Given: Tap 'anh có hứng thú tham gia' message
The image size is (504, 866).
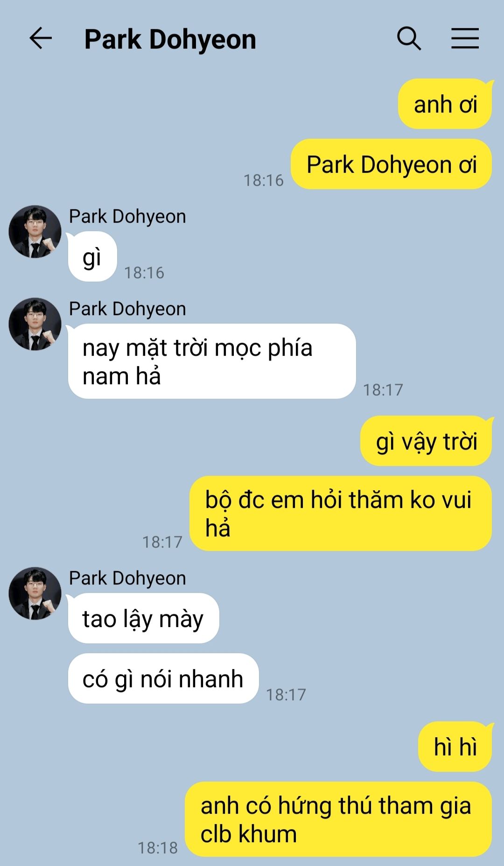Looking at the screenshot, I should [338, 819].
